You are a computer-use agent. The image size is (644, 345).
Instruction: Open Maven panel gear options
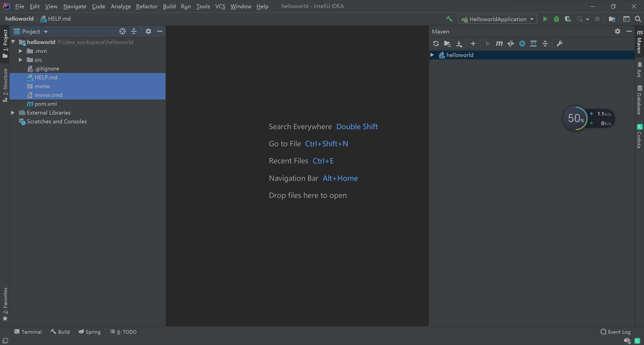point(618,31)
